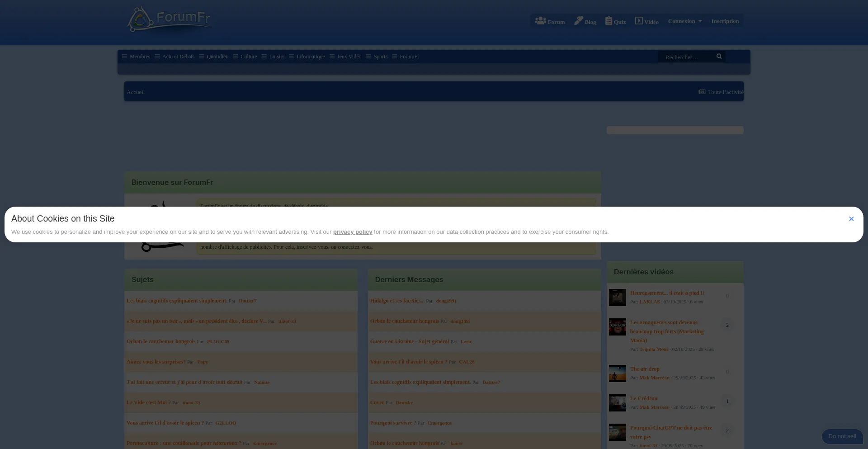Open the Forum section via people icon

pos(540,21)
